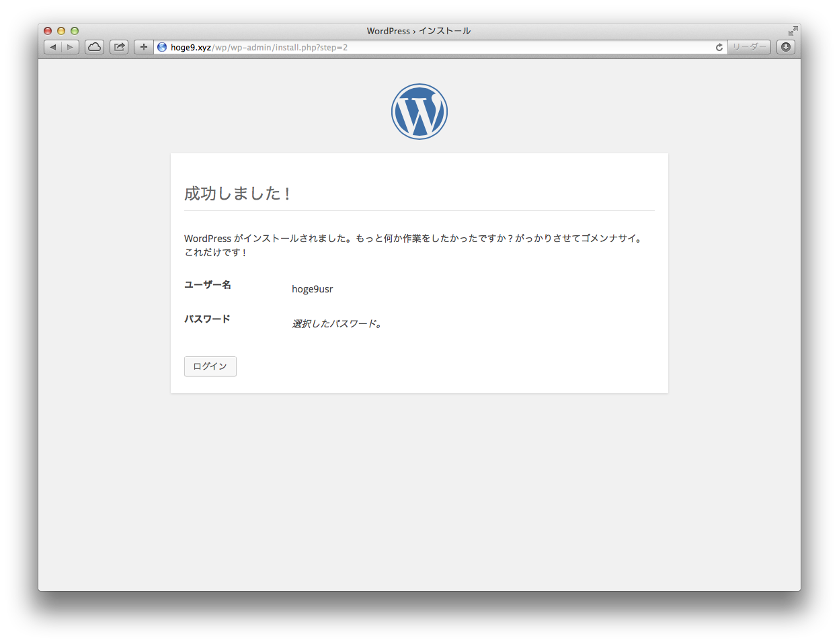Enter full screen with the corner arrows icon
This screenshot has width=839, height=644.
point(793,31)
